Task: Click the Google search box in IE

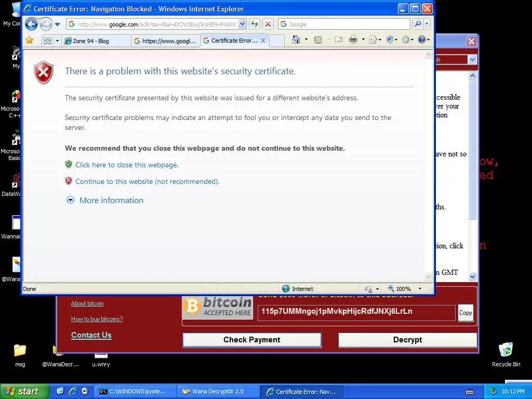Action: point(344,24)
